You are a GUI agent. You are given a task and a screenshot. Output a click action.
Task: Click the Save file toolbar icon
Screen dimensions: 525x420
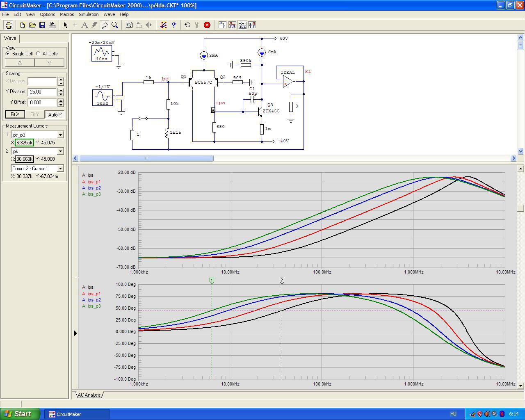(42, 25)
